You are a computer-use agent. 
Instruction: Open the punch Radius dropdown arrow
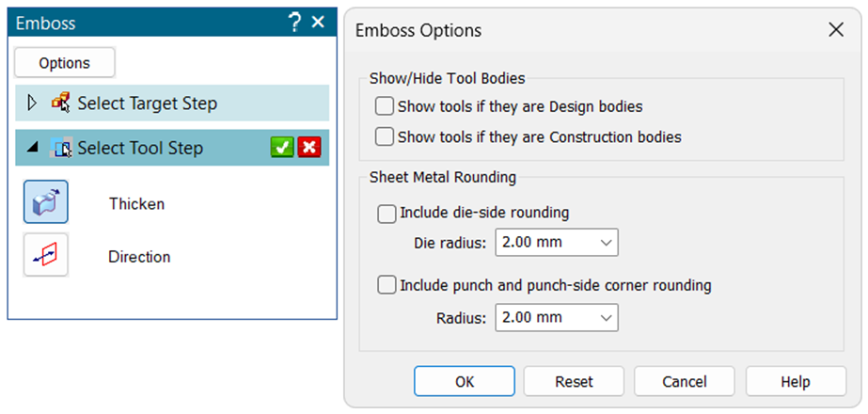tap(606, 318)
